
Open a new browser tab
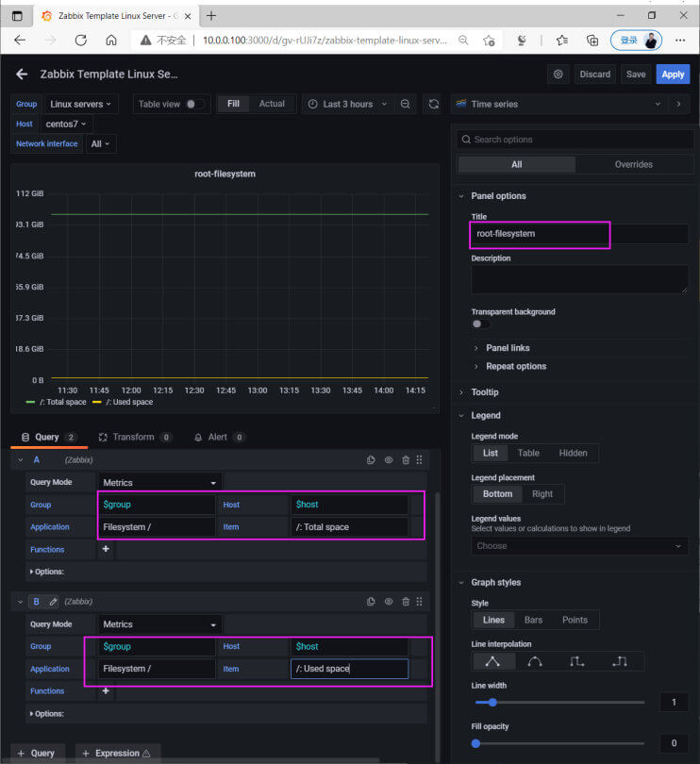coord(211,16)
